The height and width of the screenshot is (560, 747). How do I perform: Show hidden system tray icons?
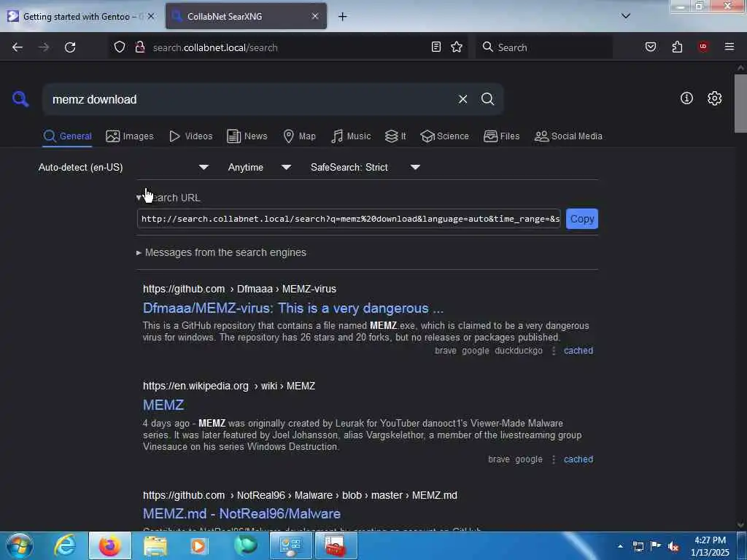point(620,547)
